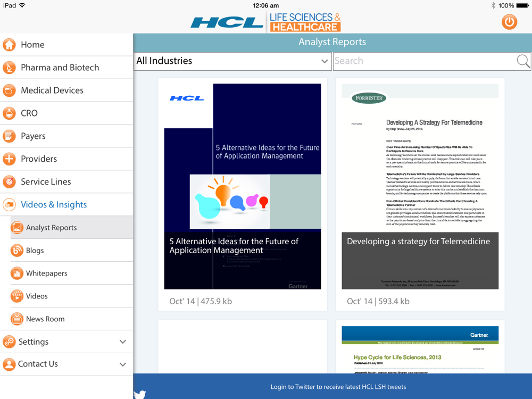Tap the Videos & Insights icon
The image size is (532, 399).
click(x=9, y=205)
